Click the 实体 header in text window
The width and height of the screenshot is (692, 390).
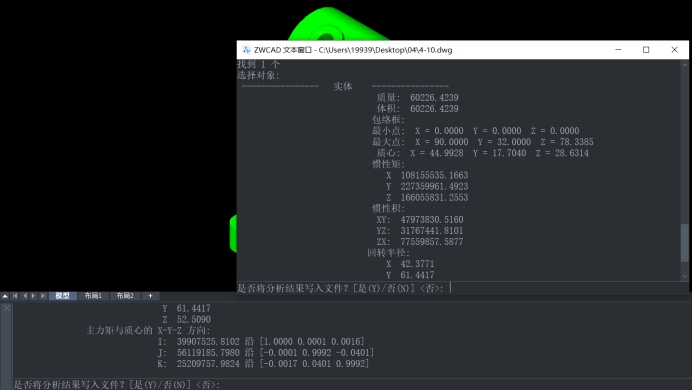click(x=343, y=86)
